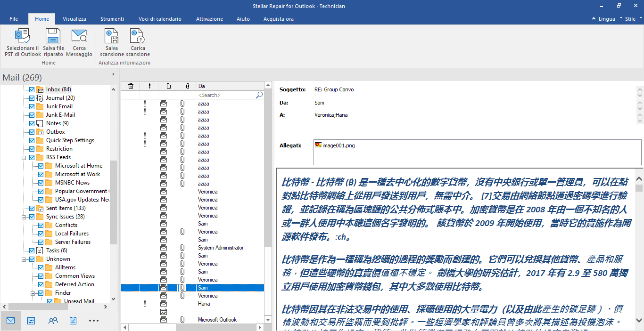Collapse the Sync Issues tree node
644x331 pixels.
tap(25, 217)
